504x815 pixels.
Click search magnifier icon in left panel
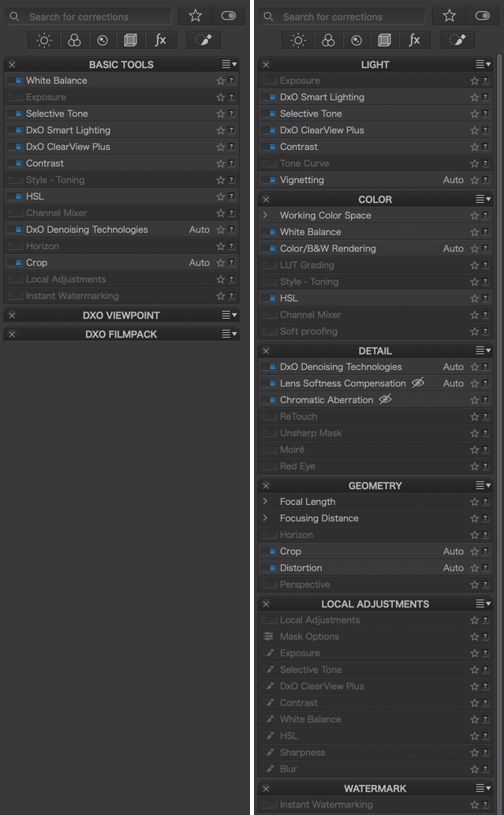tap(14, 17)
